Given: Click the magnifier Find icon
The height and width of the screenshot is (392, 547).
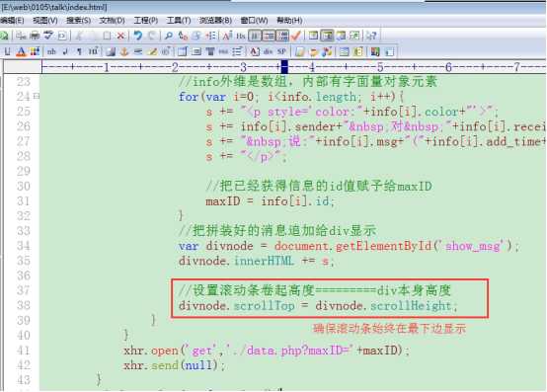Looking at the screenshot, I should coord(169,36).
